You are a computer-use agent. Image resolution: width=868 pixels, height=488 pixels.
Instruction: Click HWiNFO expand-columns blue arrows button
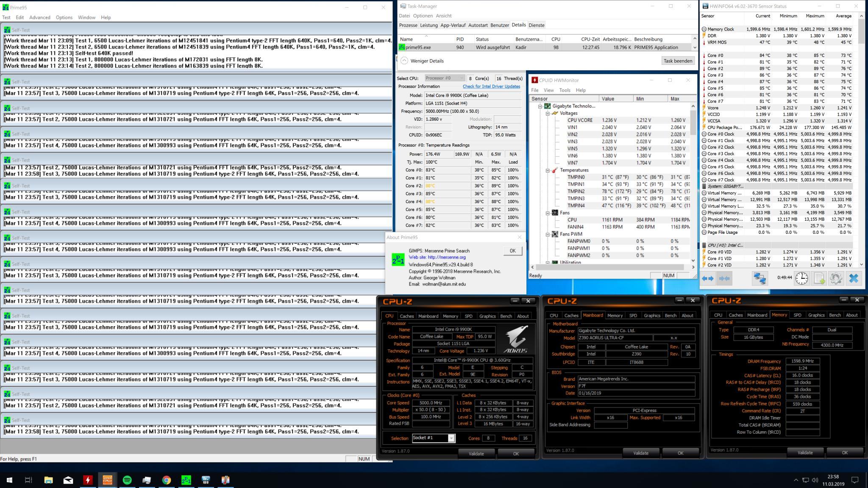click(708, 278)
